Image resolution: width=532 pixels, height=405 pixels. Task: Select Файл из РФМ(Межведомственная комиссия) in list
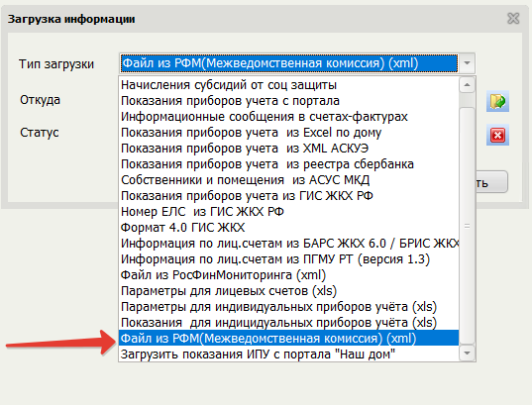(x=288, y=339)
